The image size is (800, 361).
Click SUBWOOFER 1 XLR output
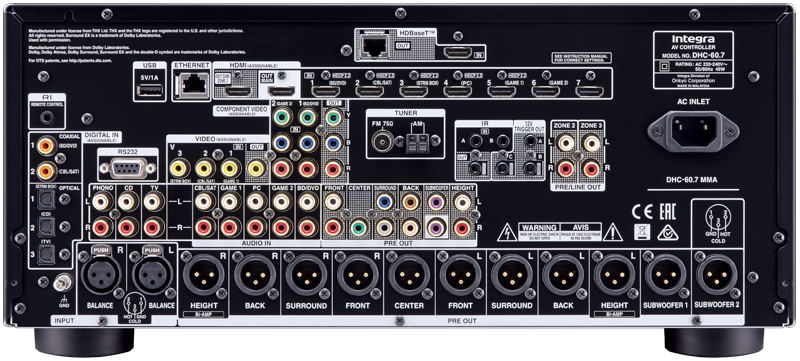click(x=665, y=274)
